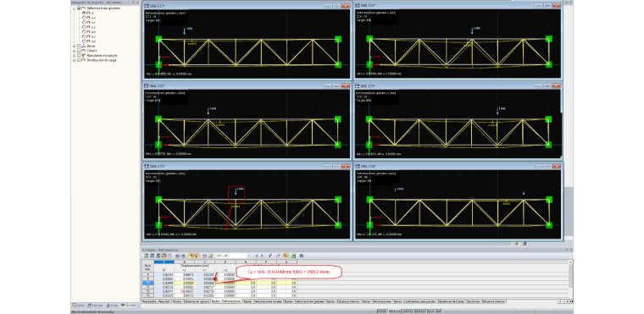This screenshot has width=644, height=314.
Task: Select the uX deformation radio button
Action: point(84,18)
